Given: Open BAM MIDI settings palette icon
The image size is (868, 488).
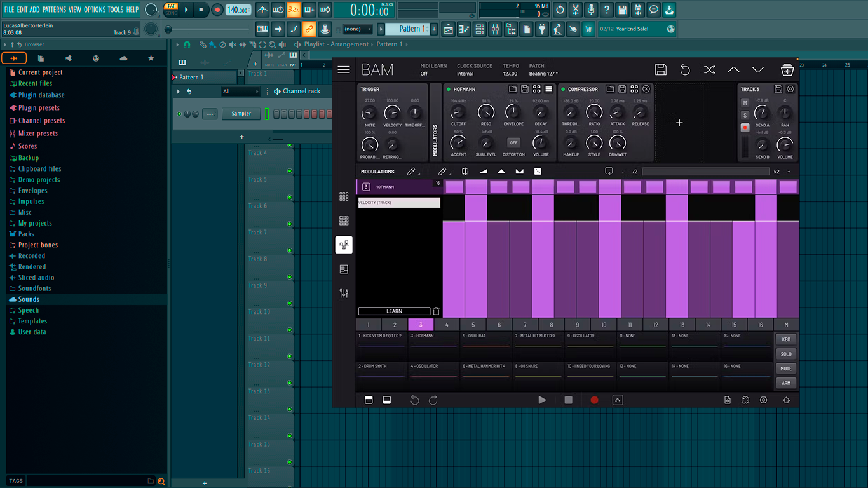Looking at the screenshot, I should (745, 400).
